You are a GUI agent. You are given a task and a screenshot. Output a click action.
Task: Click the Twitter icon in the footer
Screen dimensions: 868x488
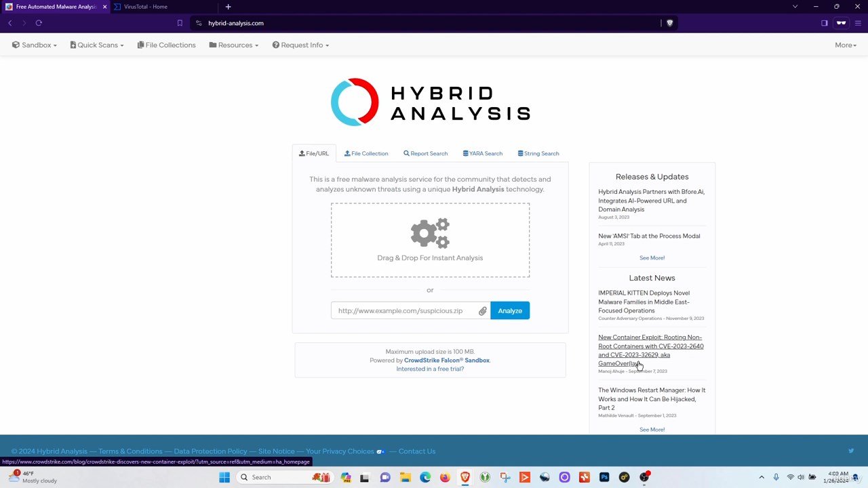click(851, 451)
